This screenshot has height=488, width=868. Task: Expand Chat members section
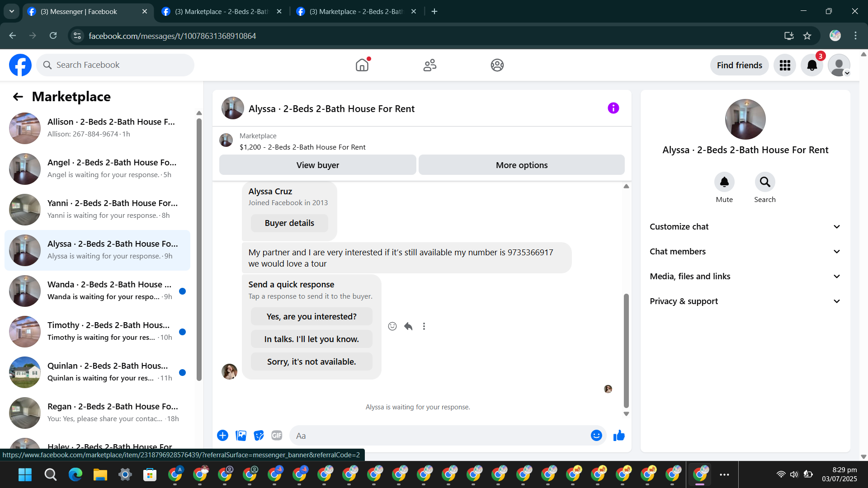[745, 252]
